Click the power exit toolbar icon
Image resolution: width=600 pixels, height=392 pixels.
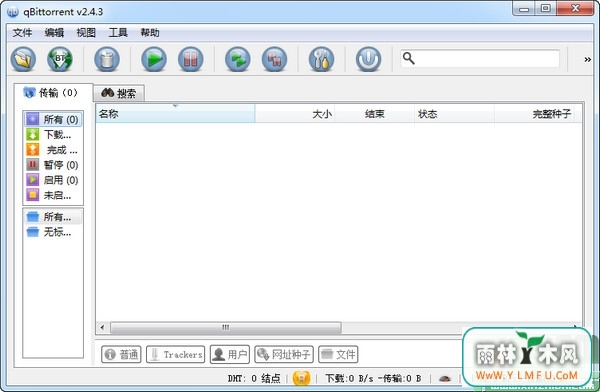tap(368, 59)
